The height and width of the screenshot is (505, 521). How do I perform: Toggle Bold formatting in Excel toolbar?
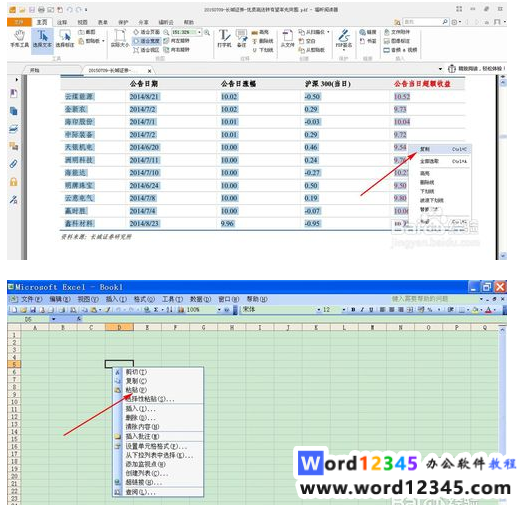pyautogui.click(x=353, y=310)
